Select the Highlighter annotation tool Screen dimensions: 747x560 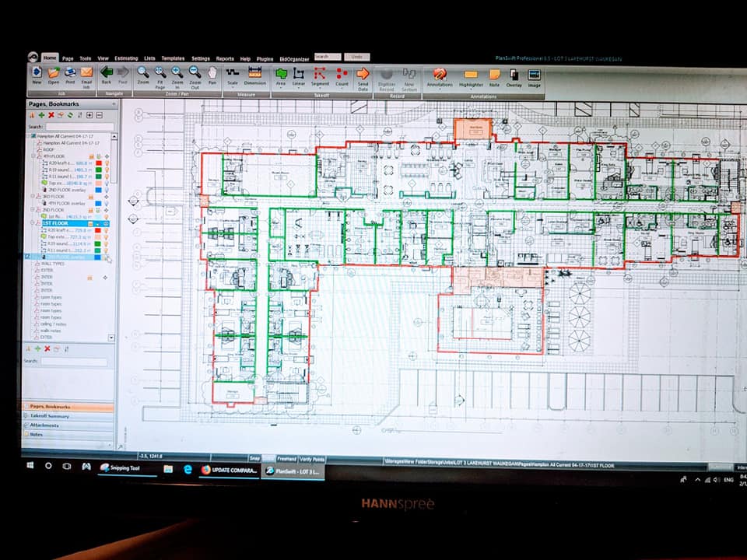coord(471,75)
